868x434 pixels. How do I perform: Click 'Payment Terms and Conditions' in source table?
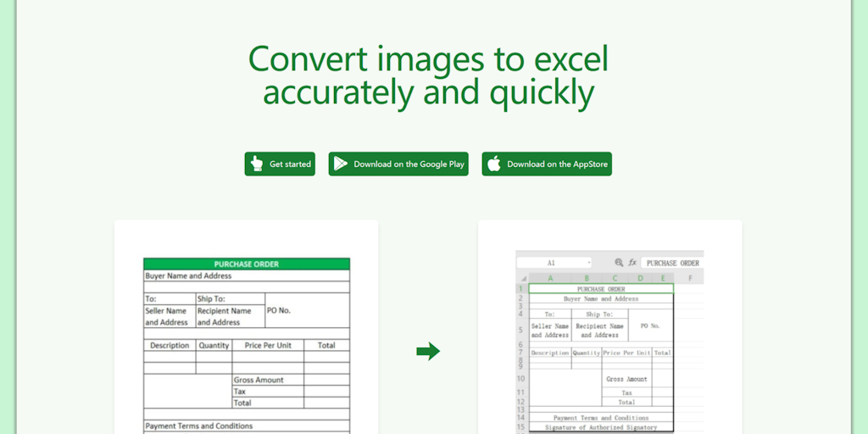(198, 426)
